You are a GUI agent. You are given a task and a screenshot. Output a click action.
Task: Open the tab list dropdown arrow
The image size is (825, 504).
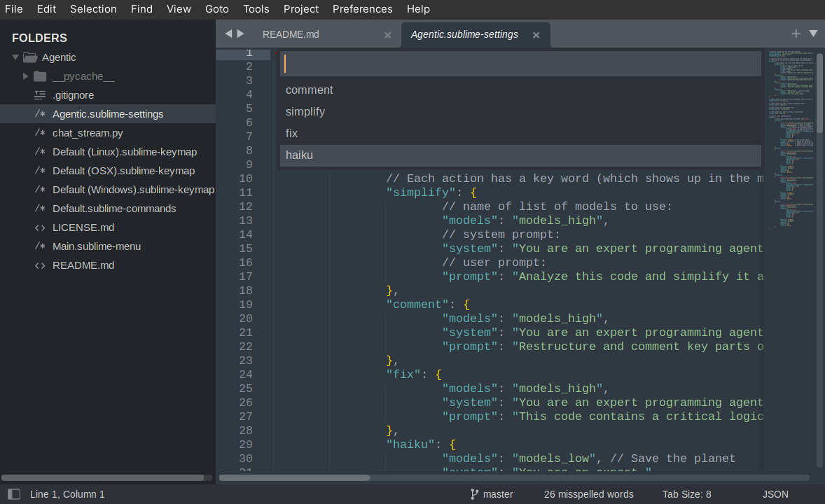pos(813,33)
